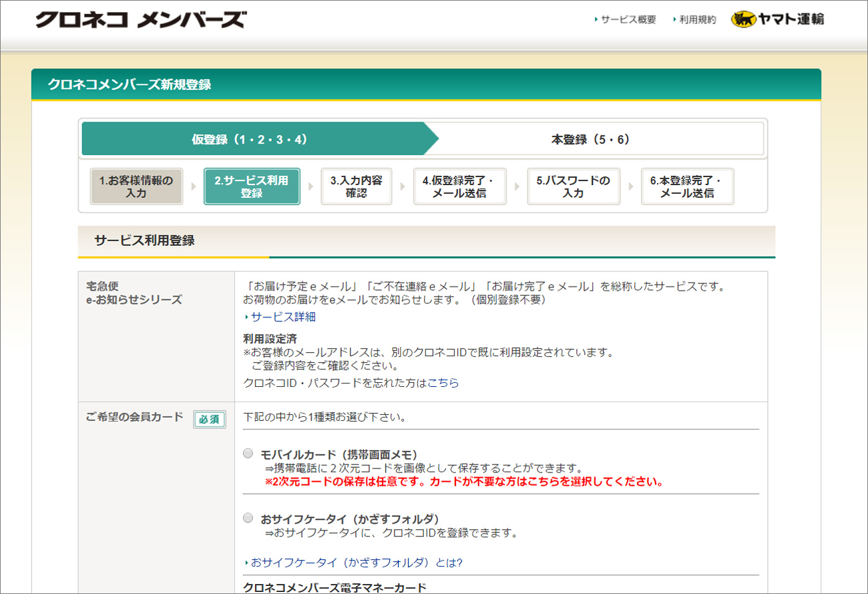Image resolution: width=868 pixels, height=594 pixels.
Task: Click step 2.サービス利用登録
Action: [x=252, y=186]
